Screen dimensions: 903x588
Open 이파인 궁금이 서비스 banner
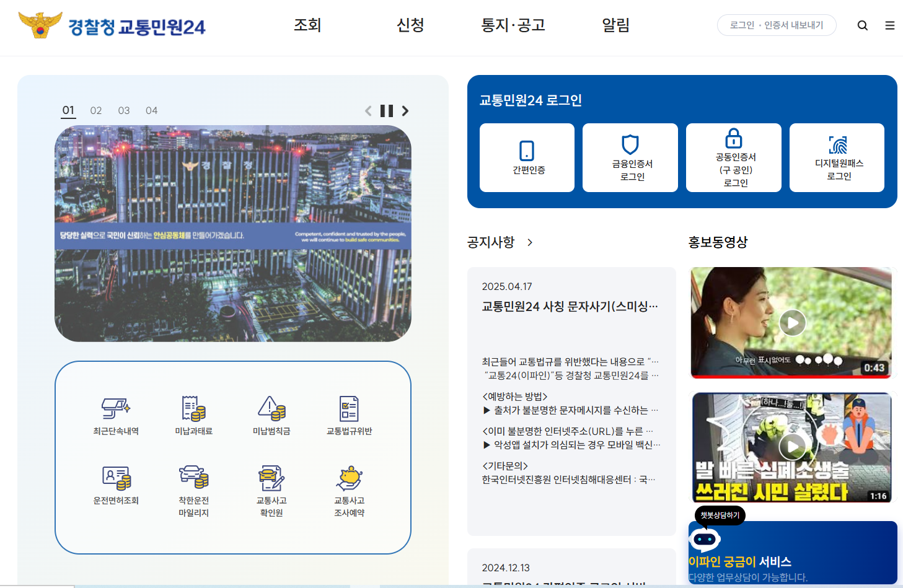[x=793, y=553]
